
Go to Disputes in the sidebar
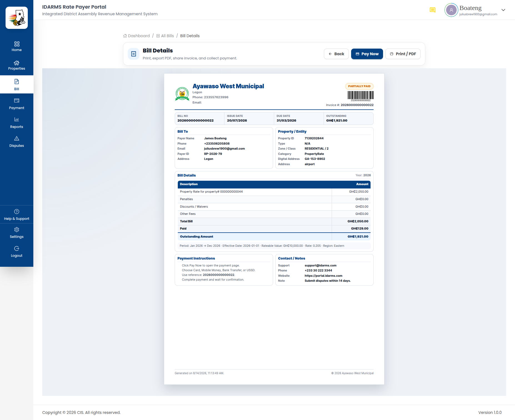pos(17,141)
